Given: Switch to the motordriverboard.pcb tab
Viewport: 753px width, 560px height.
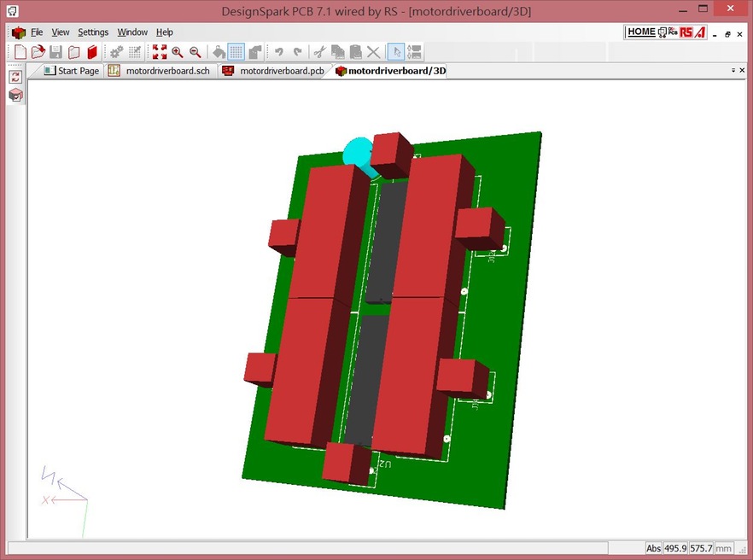Looking at the screenshot, I should tap(274, 71).
